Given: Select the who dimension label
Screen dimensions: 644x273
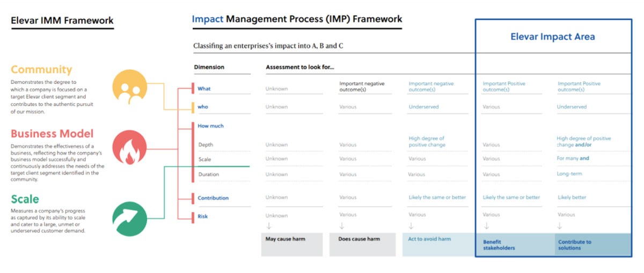Looking at the screenshot, I should point(203,107).
